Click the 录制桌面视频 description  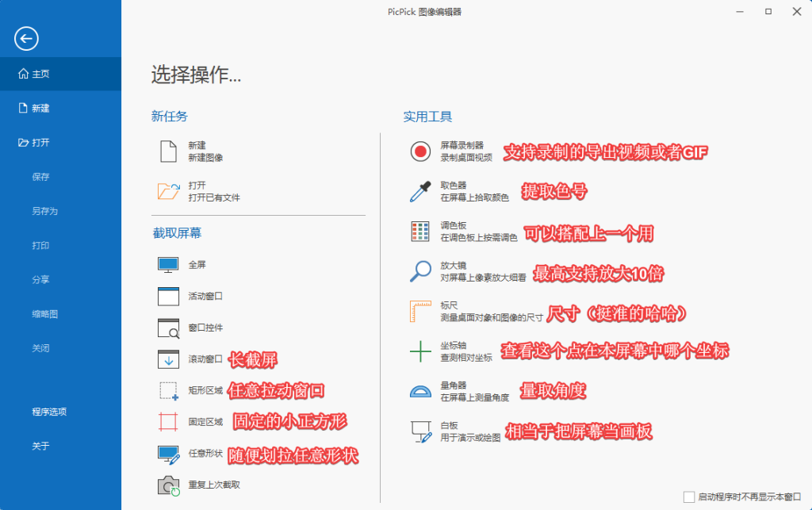pos(466,157)
